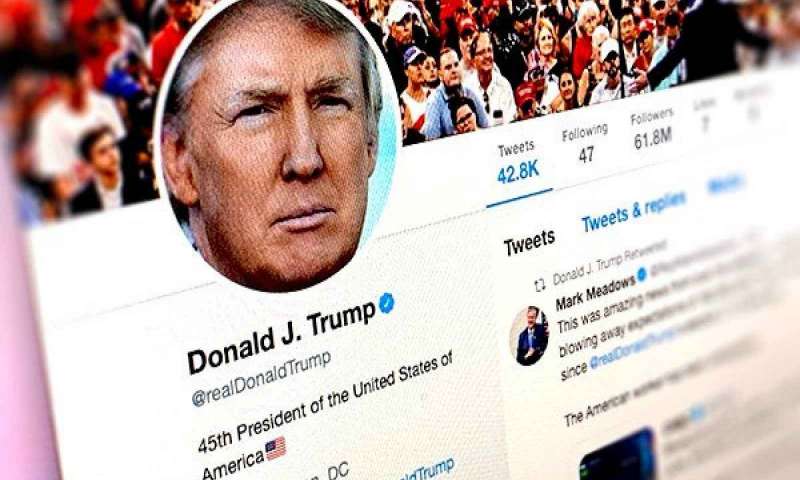This screenshot has width=800, height=480.
Task: Click the @realDonaldTrump handle under the profile name
Action: 261,378
